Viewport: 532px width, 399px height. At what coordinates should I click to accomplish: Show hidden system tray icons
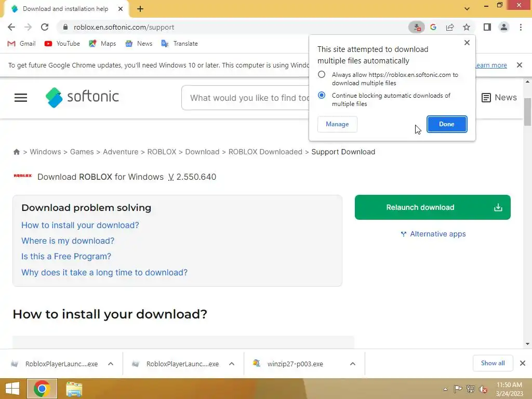(x=445, y=389)
